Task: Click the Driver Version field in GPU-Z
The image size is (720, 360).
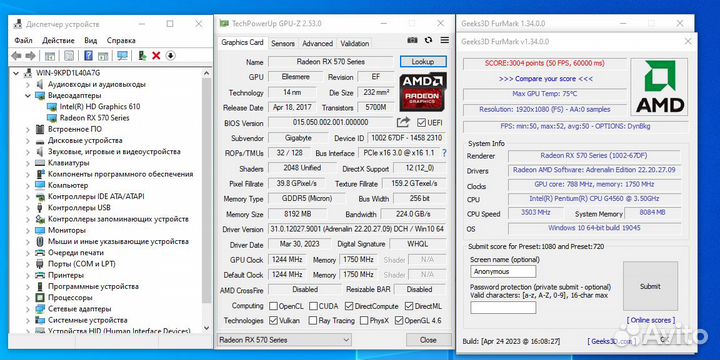Action: pos(357,229)
